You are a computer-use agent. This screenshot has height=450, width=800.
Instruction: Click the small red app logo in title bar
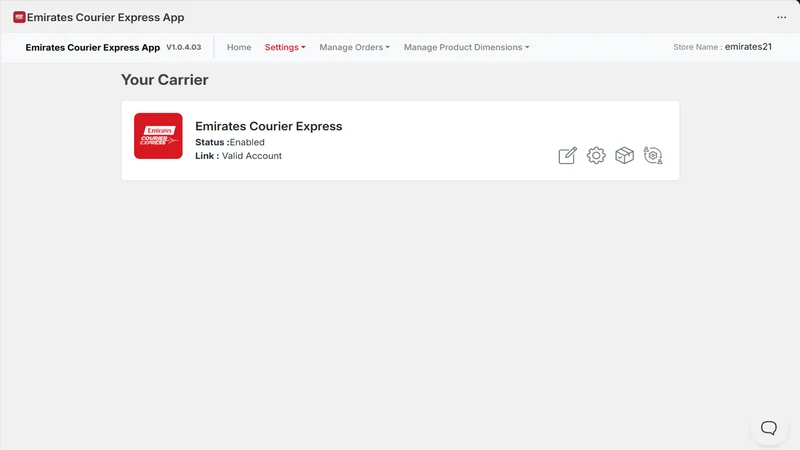(19, 17)
